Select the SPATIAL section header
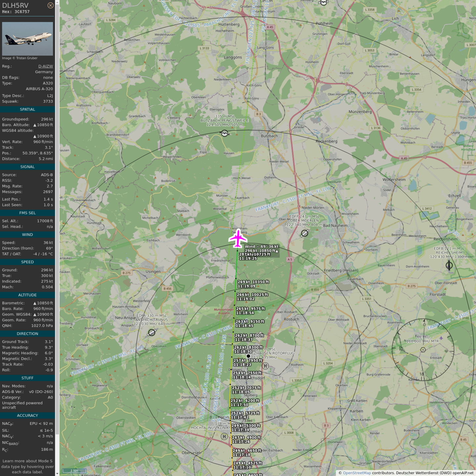Screen dimensions: 476x476 click(27, 109)
